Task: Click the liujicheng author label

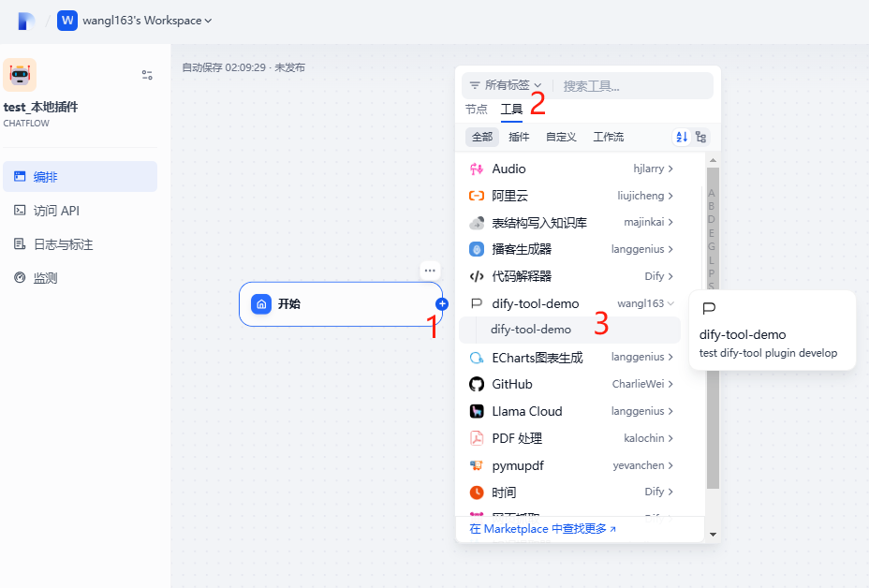Action: tap(641, 196)
